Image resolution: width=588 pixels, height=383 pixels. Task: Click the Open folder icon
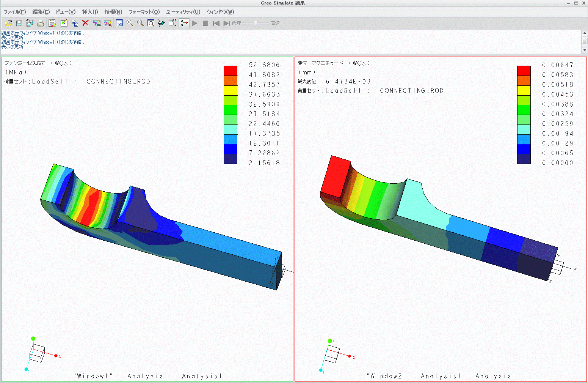[8, 23]
